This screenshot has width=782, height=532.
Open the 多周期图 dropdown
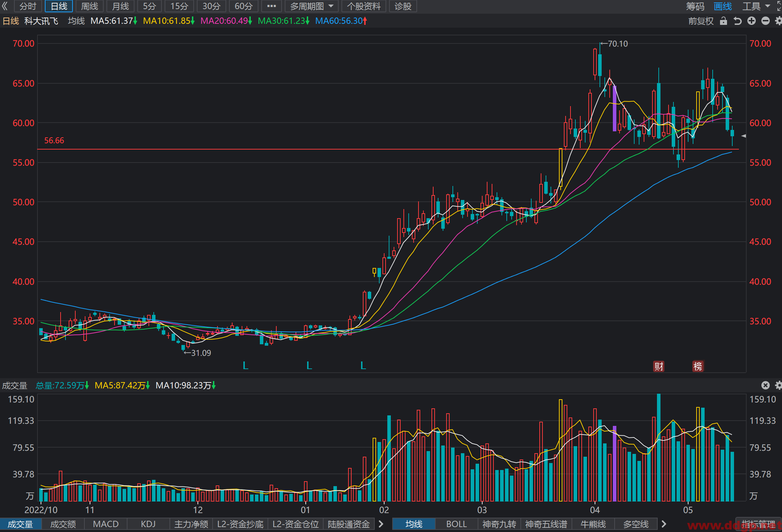[312, 6]
